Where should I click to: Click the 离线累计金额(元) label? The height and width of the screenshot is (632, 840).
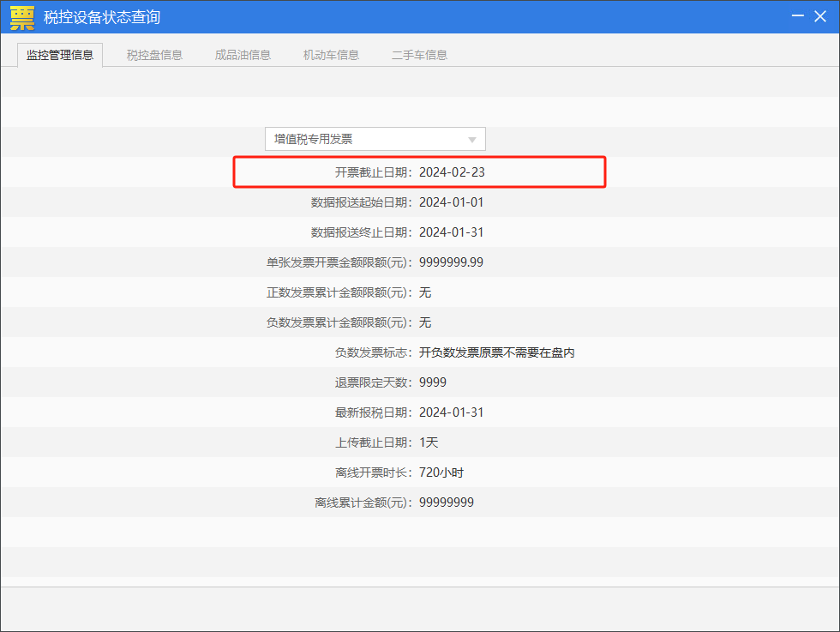pyautogui.click(x=363, y=503)
